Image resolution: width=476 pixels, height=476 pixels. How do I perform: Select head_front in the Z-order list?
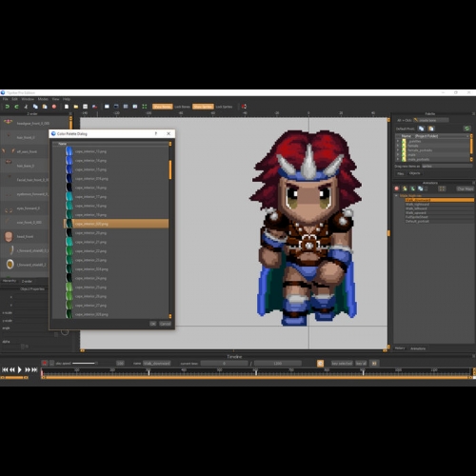[x=25, y=237]
